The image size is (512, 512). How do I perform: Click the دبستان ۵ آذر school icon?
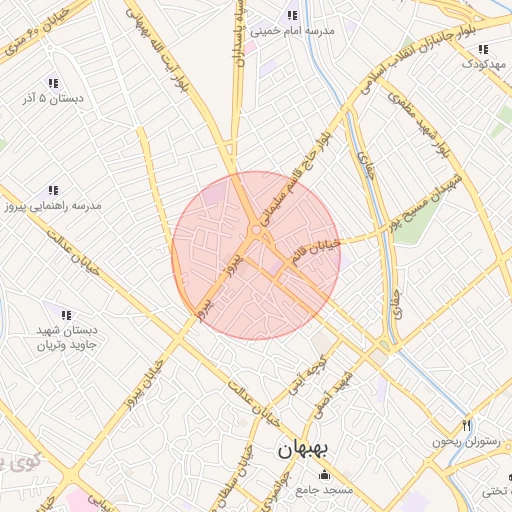(x=53, y=83)
